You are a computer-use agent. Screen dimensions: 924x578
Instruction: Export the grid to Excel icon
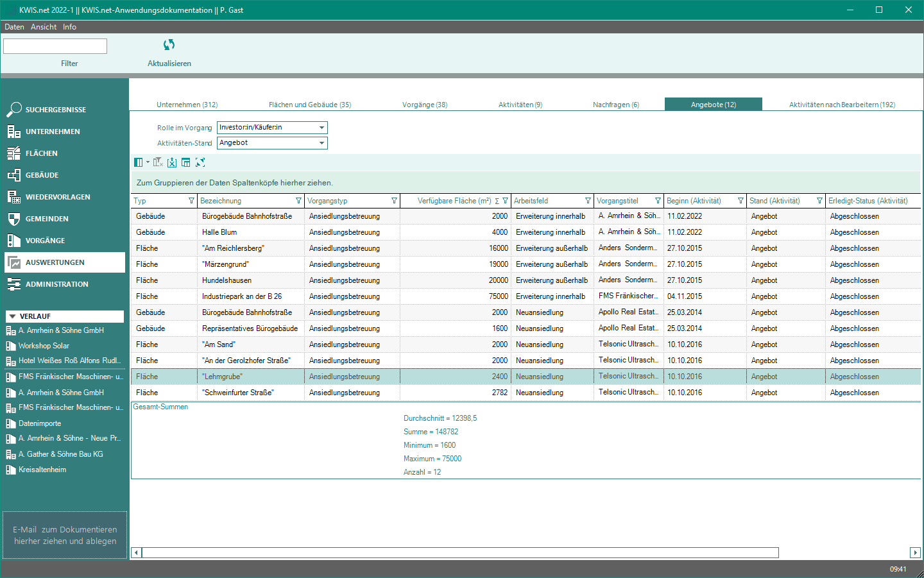pyautogui.click(x=172, y=162)
